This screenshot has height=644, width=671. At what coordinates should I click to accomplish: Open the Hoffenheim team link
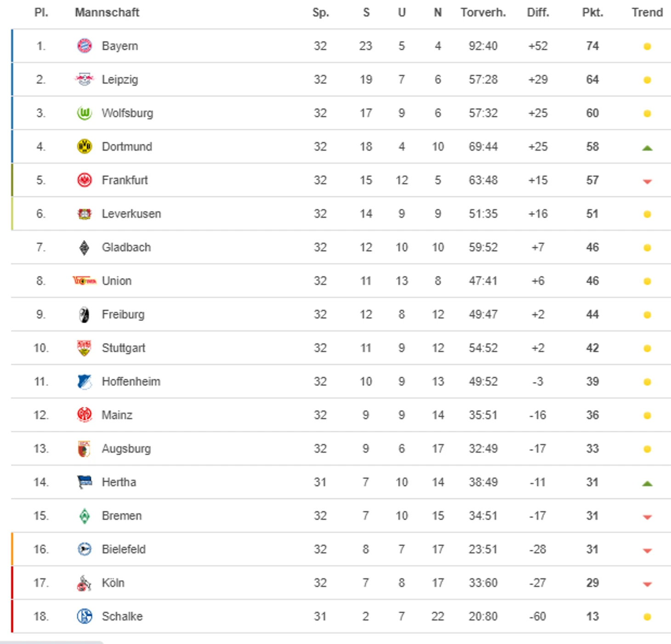[131, 382]
